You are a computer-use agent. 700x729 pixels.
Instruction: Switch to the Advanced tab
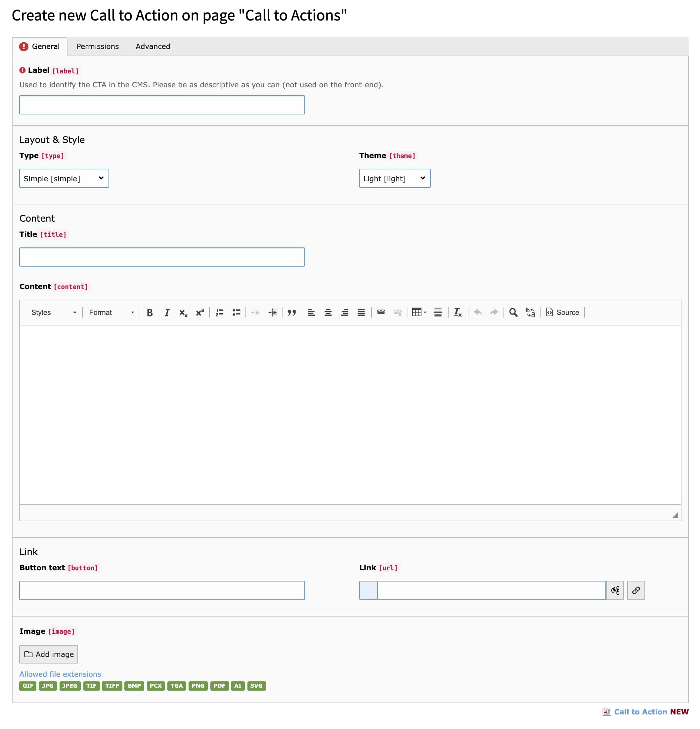point(153,47)
